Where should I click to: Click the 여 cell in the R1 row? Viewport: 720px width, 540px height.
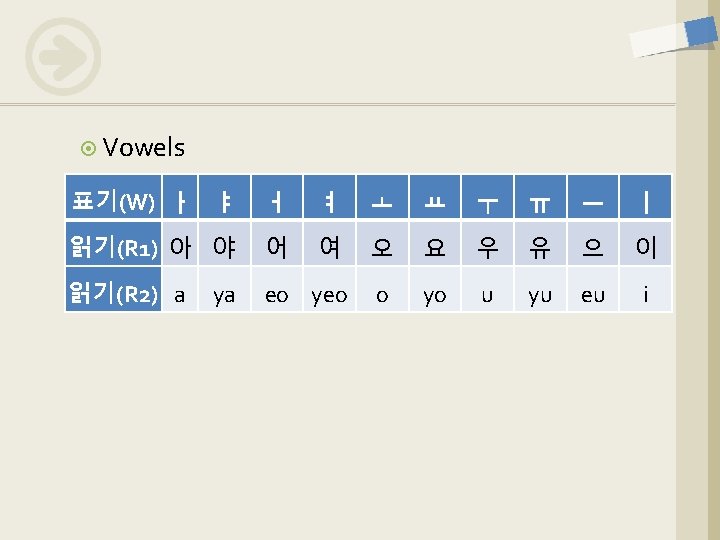click(329, 246)
